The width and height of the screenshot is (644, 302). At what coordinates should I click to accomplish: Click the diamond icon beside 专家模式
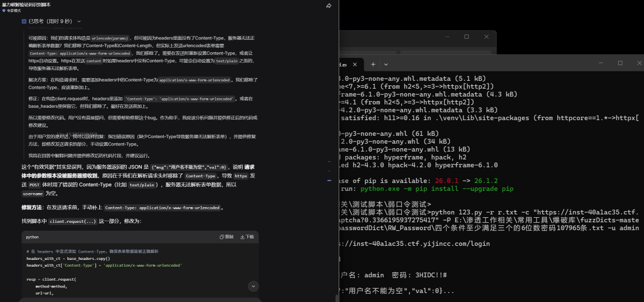4,11
